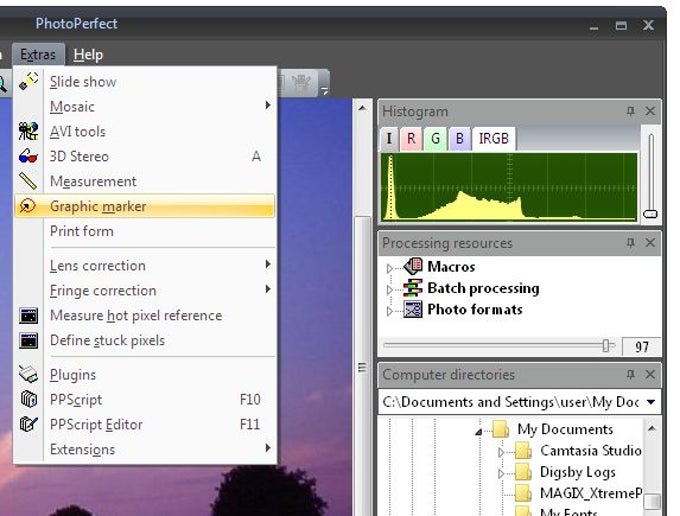Switch histogram to I channel tab
The image size is (680, 516).
coord(389,139)
